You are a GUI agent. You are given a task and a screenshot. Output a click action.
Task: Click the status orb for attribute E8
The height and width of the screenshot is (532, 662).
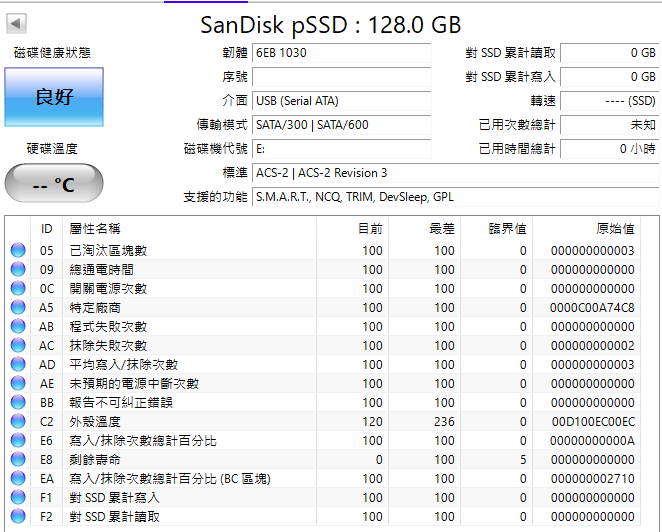point(18,459)
